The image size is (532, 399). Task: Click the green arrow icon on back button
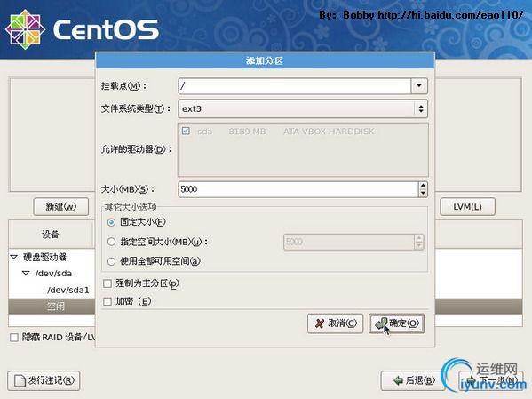pyautogui.click(x=398, y=380)
